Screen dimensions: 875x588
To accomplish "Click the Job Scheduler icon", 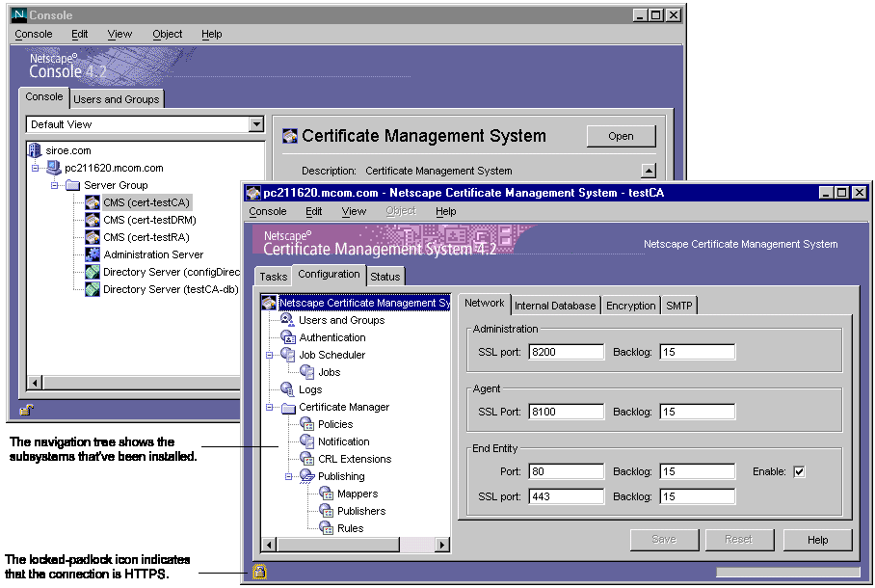I will [288, 355].
